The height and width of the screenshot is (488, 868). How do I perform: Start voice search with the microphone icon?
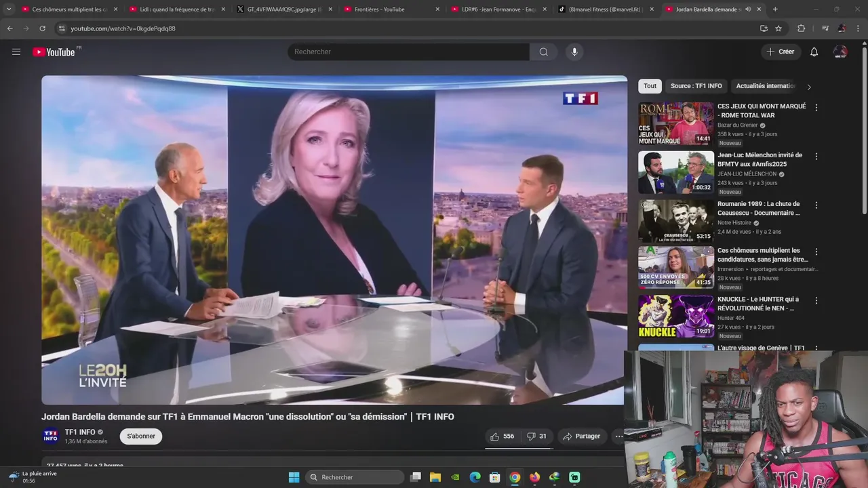574,52
